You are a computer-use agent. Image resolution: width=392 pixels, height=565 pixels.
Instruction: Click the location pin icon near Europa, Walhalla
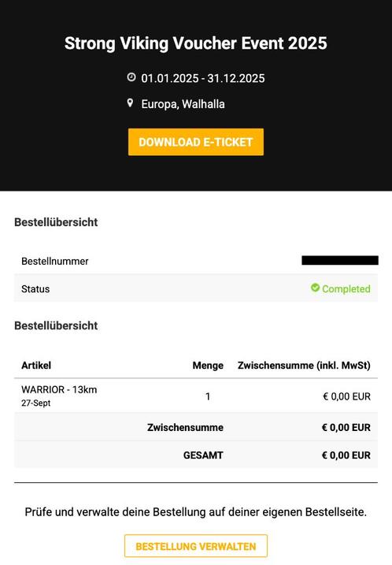(x=131, y=103)
